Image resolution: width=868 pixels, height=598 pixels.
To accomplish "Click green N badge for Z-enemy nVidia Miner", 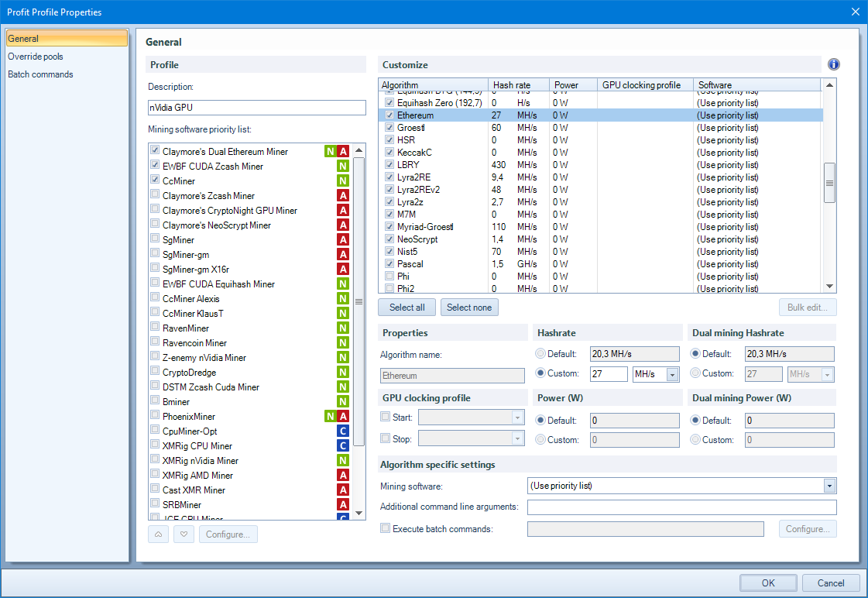I will [343, 358].
